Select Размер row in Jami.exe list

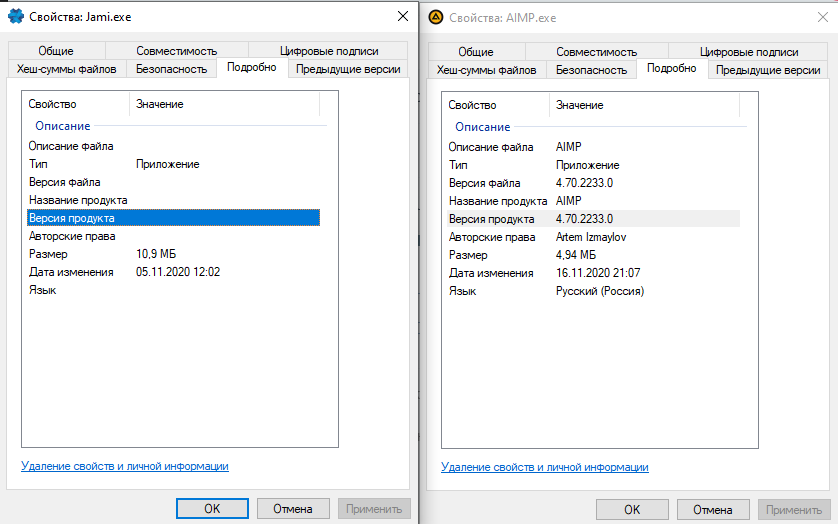click(173, 254)
